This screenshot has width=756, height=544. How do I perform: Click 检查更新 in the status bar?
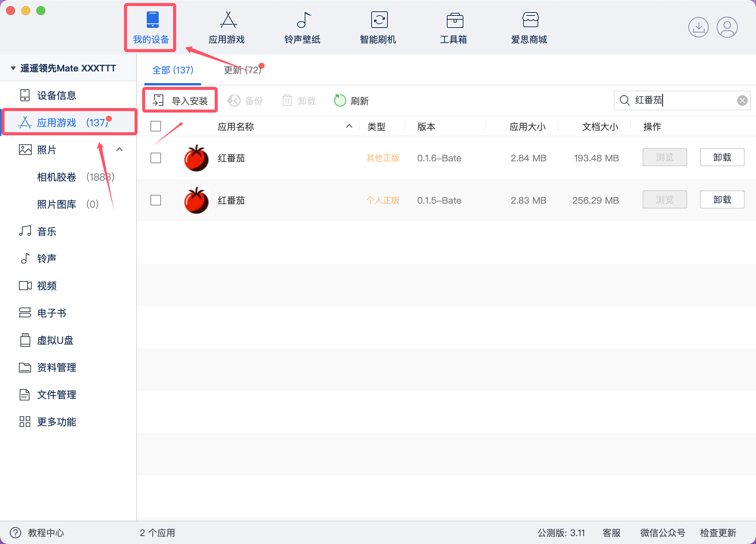point(718,533)
